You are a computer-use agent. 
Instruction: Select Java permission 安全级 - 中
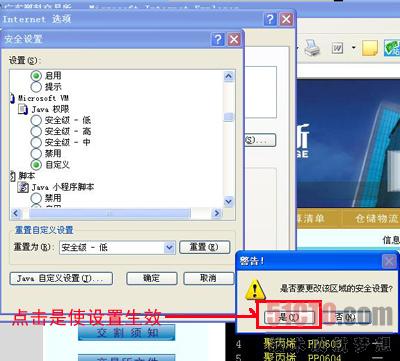(36, 142)
